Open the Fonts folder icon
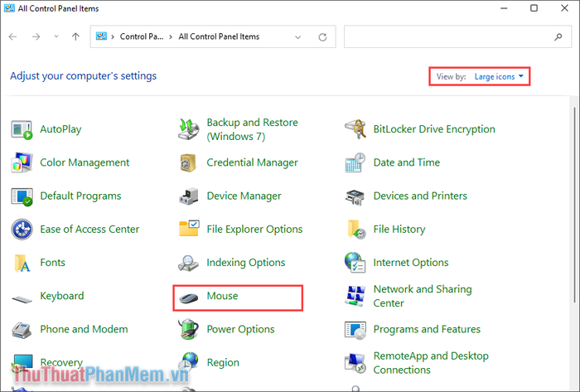The width and height of the screenshot is (580, 392). (22, 263)
